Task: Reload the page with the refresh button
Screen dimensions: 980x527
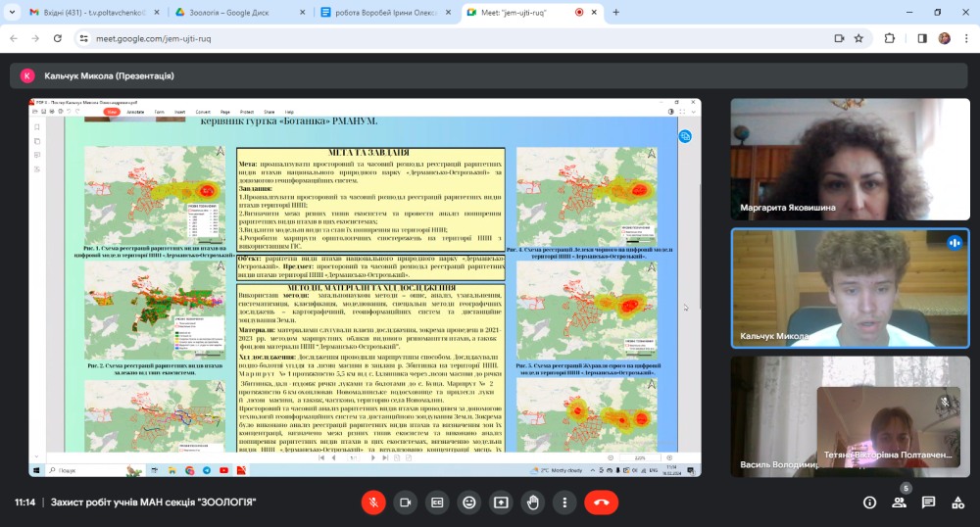Action: [56, 38]
